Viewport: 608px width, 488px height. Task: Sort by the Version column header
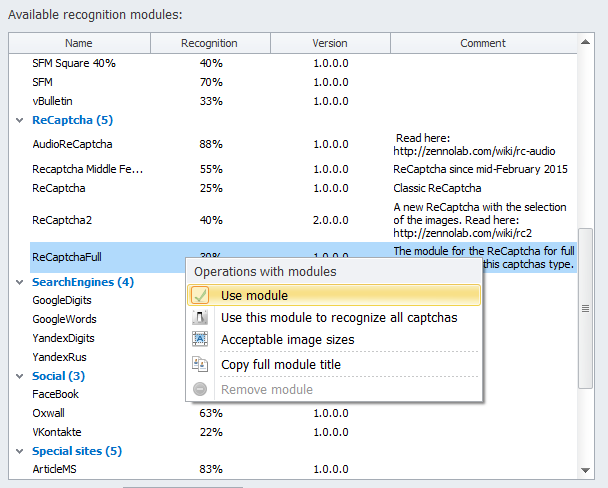[330, 43]
